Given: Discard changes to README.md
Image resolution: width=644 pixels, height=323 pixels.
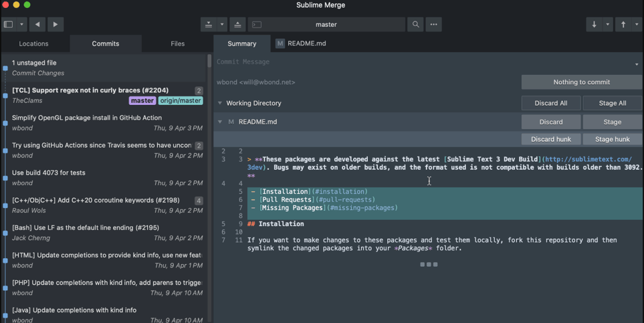Looking at the screenshot, I should click(x=551, y=122).
